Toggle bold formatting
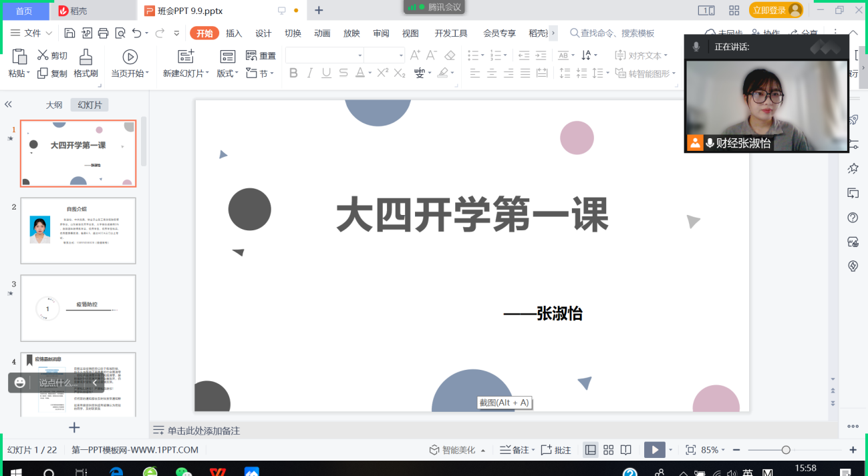The width and height of the screenshot is (868, 476). pyautogui.click(x=293, y=73)
